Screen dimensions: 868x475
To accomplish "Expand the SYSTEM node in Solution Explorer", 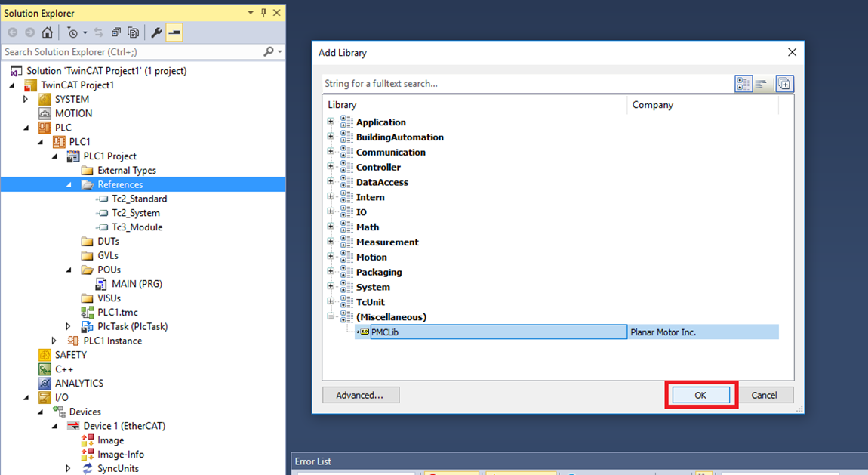I will pyautogui.click(x=26, y=99).
